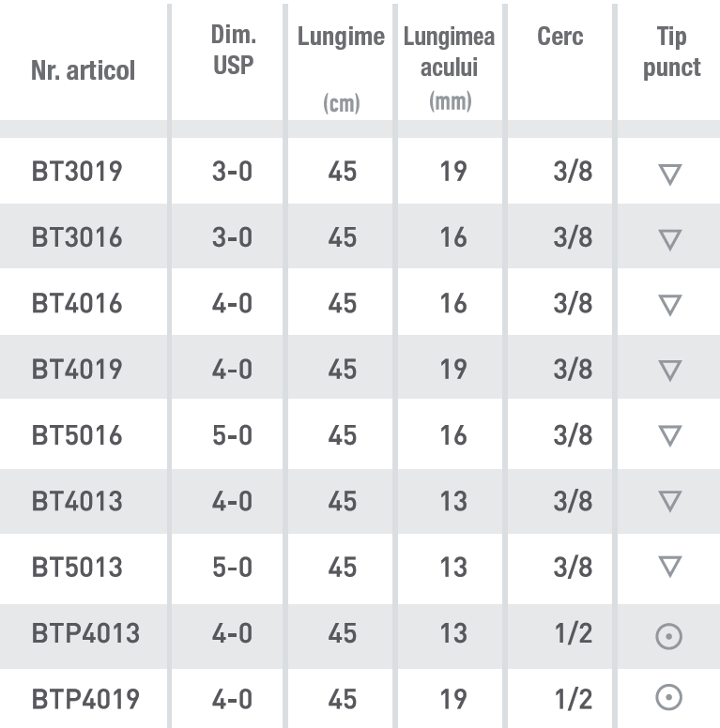Click the 1/2 circle value for BTP4019
The height and width of the screenshot is (728, 720).
pos(573,699)
